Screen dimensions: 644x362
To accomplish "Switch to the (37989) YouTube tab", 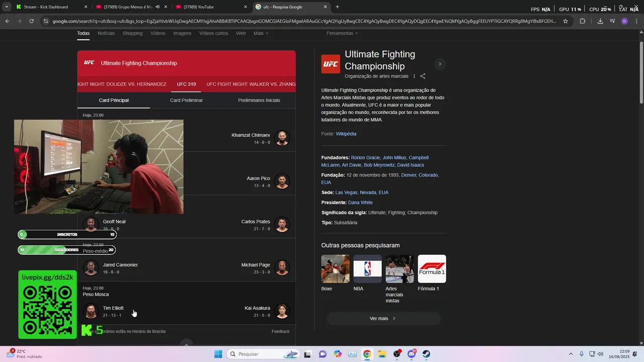I will point(211,7).
